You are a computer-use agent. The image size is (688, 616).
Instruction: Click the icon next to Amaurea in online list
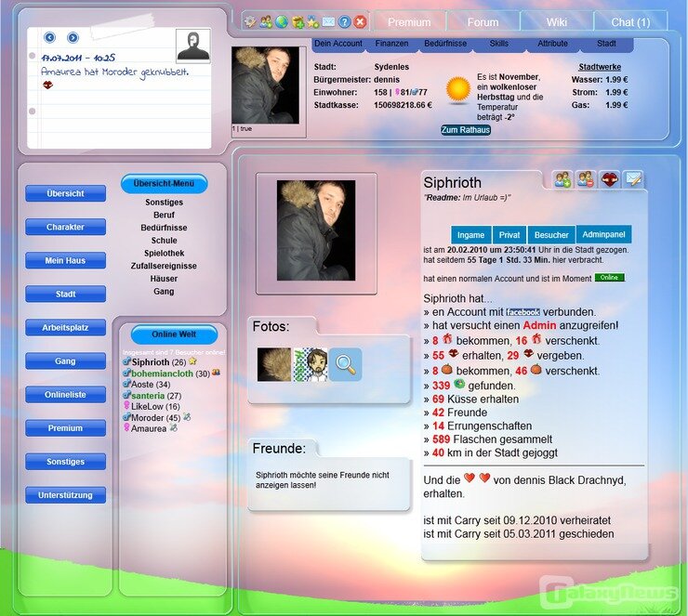174,427
